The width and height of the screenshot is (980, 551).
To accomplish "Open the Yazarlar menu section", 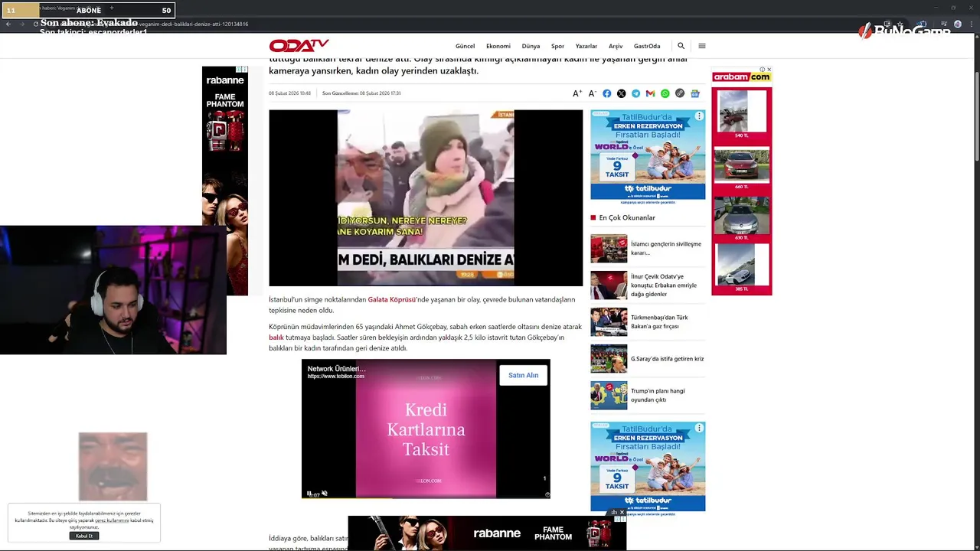I will pos(586,46).
